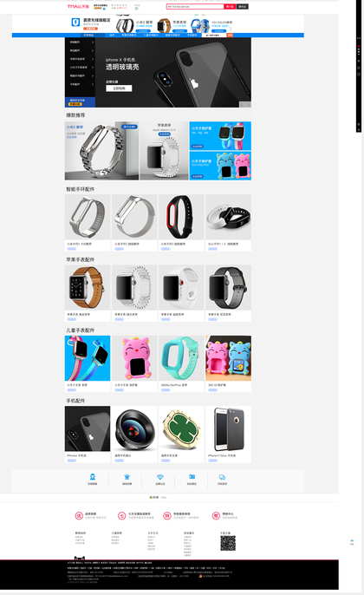Image resolution: width=364 pixels, height=595 pixels.
Task: Expand the last sidebar category arrow
Action: 93,84
